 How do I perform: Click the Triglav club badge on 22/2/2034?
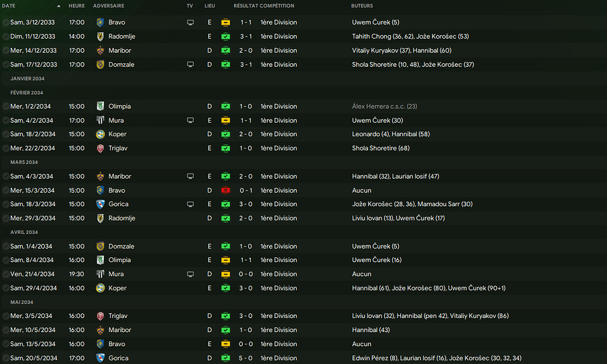[x=100, y=149]
